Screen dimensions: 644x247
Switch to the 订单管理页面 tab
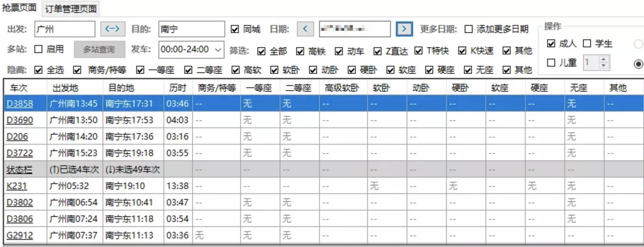click(71, 9)
